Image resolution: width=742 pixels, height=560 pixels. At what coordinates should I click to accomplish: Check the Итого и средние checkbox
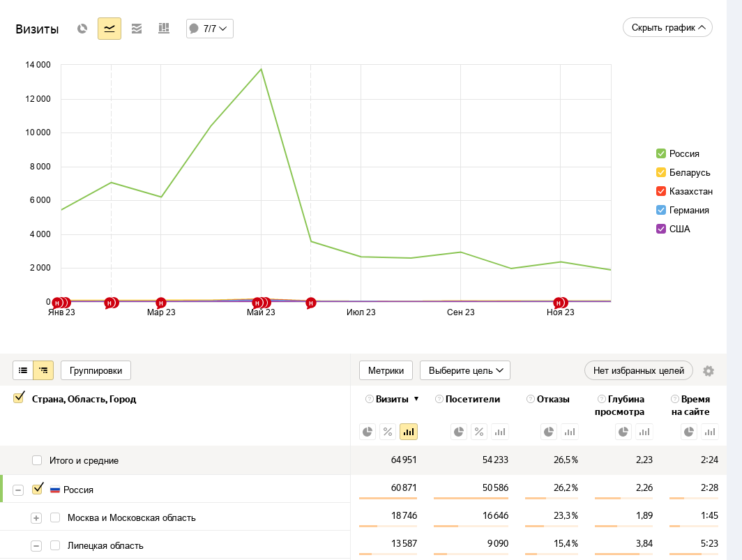37,460
